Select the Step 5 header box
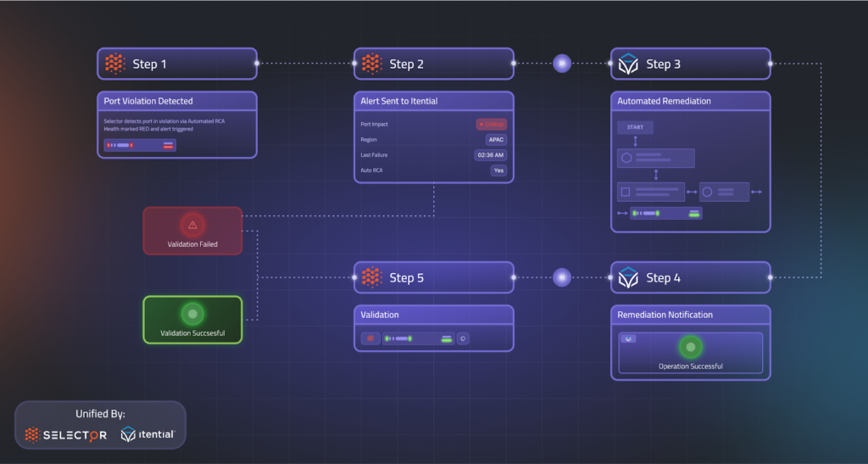Image resolution: width=868 pixels, height=464 pixels. pos(434,277)
